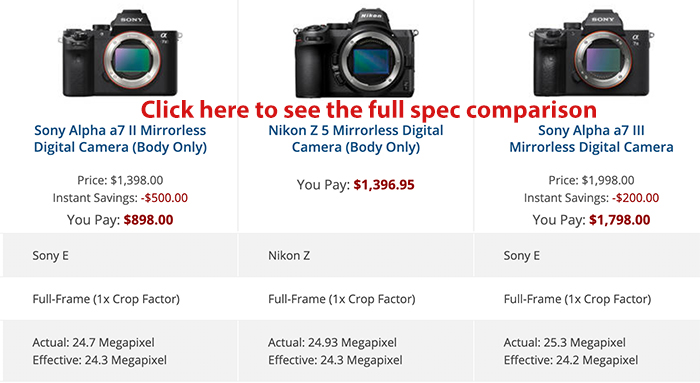700x383 pixels.
Task: Click the Price: $1,998.00 text
Action: point(591,180)
